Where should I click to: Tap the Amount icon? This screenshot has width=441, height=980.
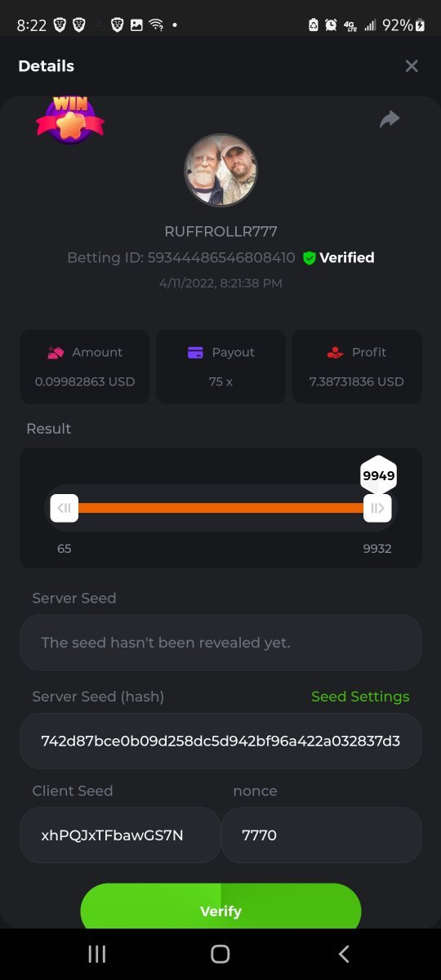pyautogui.click(x=56, y=353)
